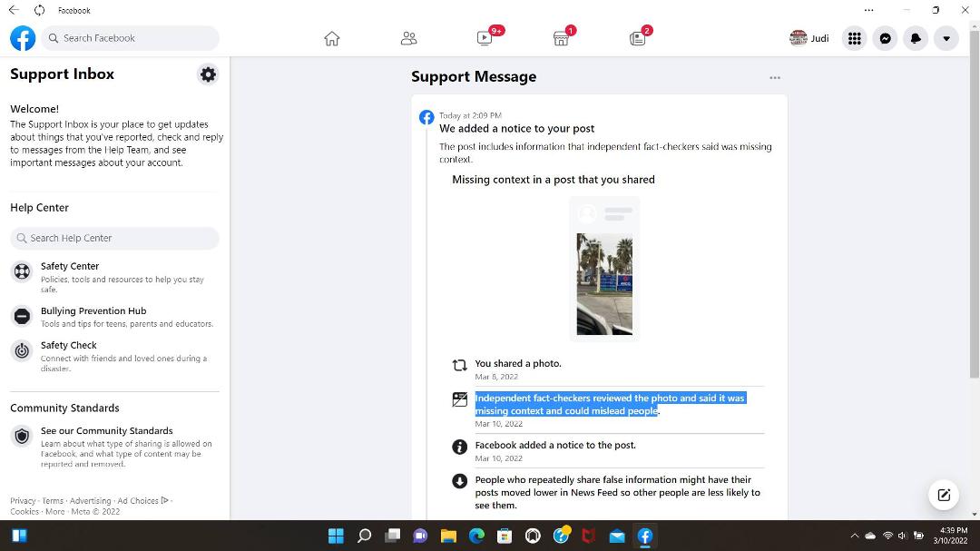Launch Microsoft Edge from taskbar
980x551 pixels.
476,536
